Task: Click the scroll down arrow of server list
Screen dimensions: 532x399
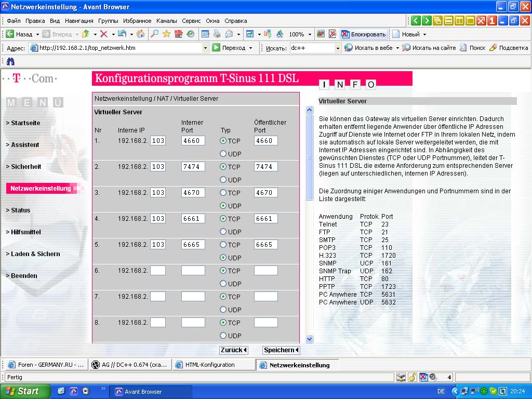Action: click(x=309, y=339)
